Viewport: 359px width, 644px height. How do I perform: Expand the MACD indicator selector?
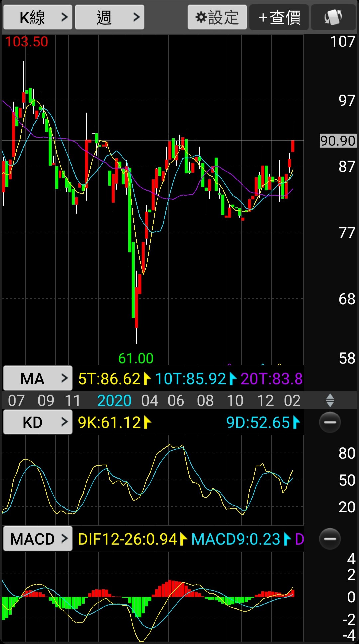click(x=38, y=539)
